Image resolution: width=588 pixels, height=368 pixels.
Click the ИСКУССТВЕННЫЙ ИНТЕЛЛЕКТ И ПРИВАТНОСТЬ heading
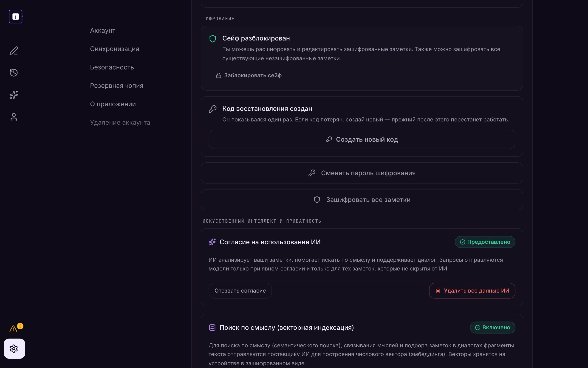[262, 221]
